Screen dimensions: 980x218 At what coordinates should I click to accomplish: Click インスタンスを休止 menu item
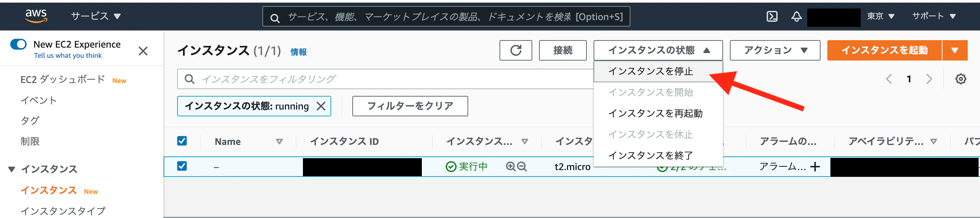pyautogui.click(x=658, y=134)
